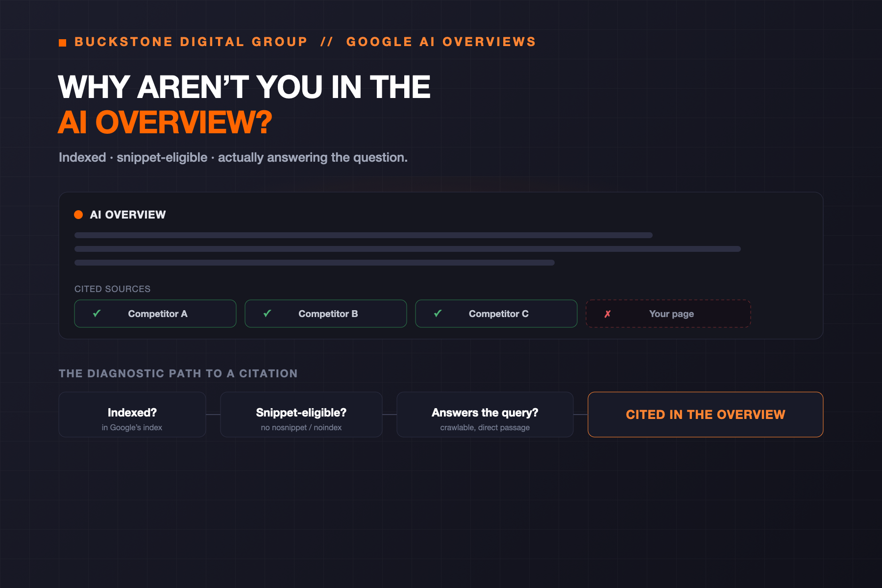Click the subtitle starting with Indexed

233,157
